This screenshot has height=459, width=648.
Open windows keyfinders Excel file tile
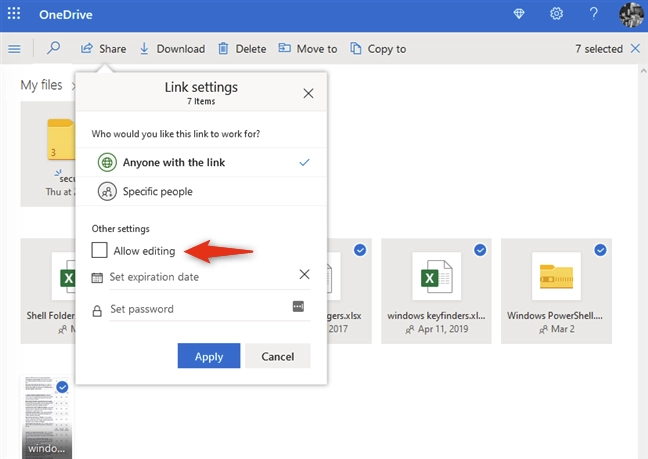tap(436, 291)
